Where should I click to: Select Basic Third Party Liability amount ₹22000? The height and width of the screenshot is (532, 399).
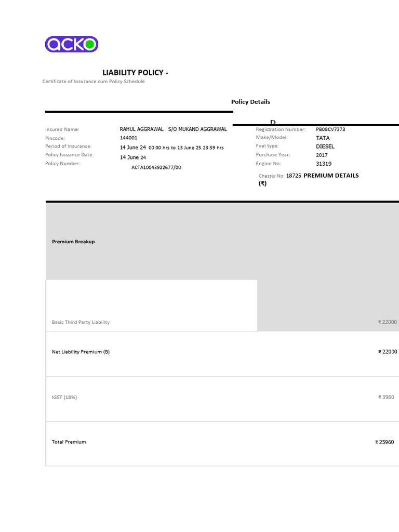388,322
